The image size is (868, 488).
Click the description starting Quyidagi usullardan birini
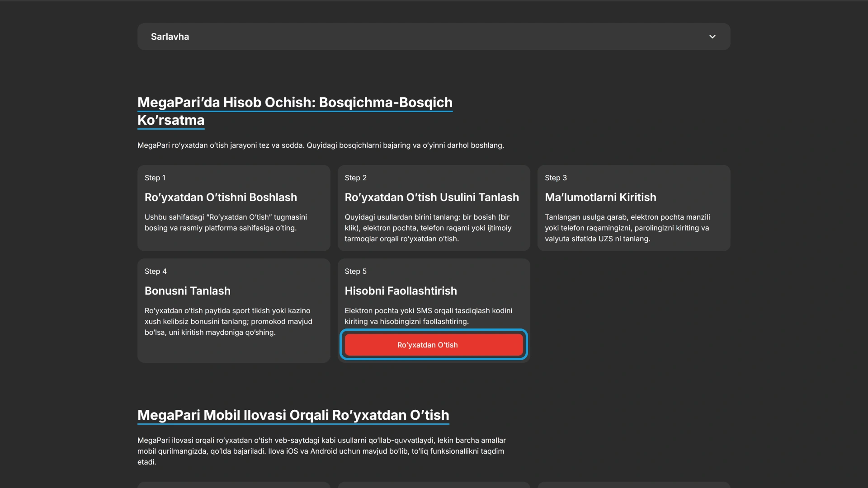coord(428,228)
